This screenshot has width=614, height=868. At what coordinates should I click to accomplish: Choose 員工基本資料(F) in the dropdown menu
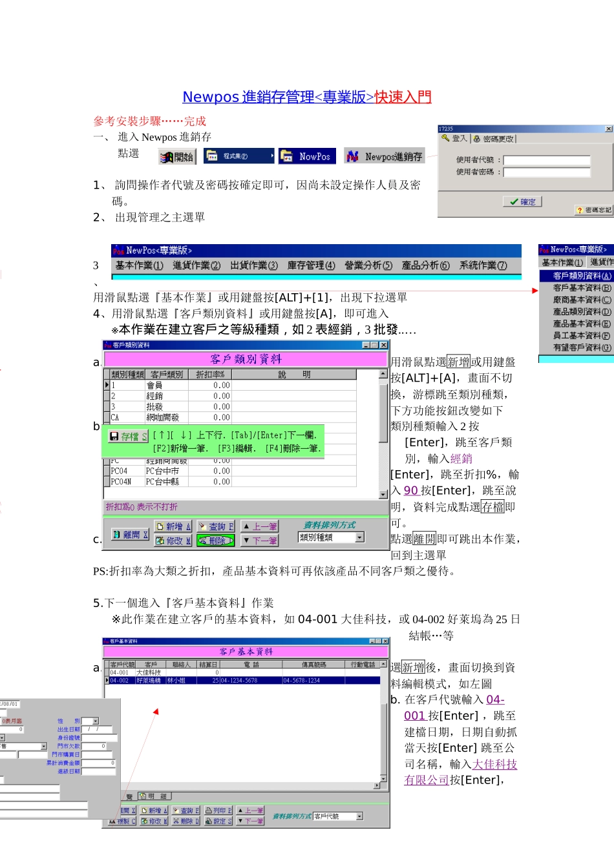[x=577, y=336]
